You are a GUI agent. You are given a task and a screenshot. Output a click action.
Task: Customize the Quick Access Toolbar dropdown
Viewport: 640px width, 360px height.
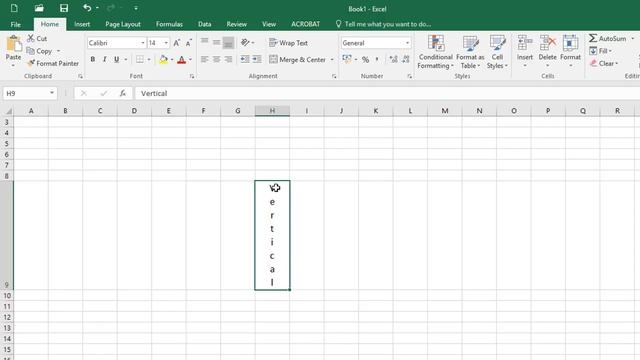pyautogui.click(x=136, y=8)
